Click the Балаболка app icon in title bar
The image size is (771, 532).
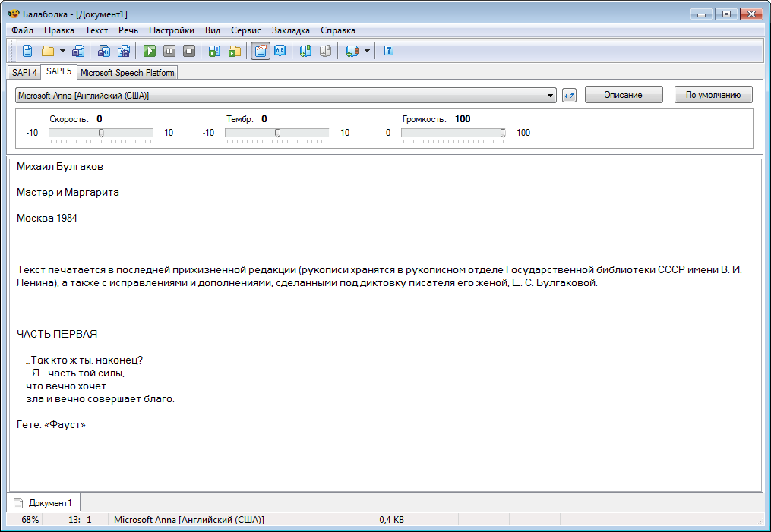point(13,14)
